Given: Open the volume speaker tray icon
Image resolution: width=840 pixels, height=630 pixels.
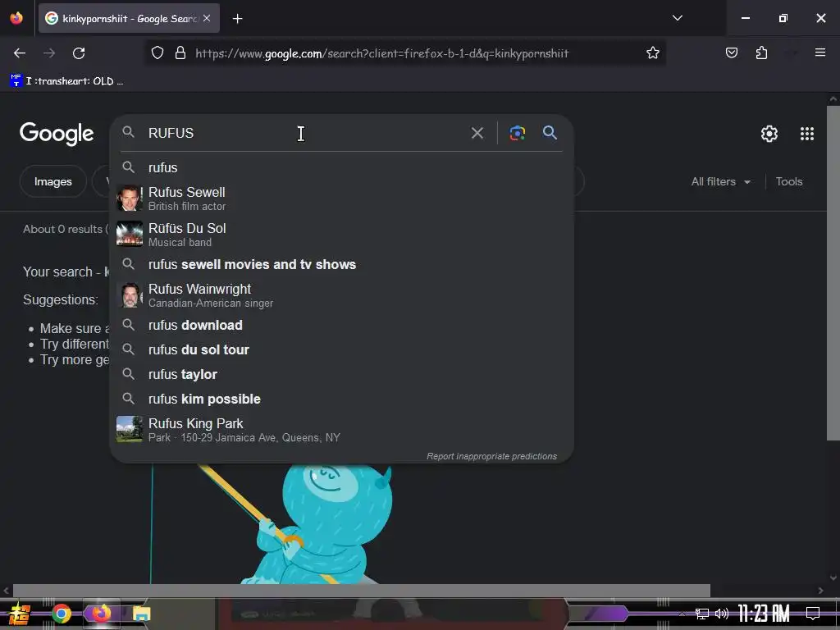Looking at the screenshot, I should tap(722, 614).
